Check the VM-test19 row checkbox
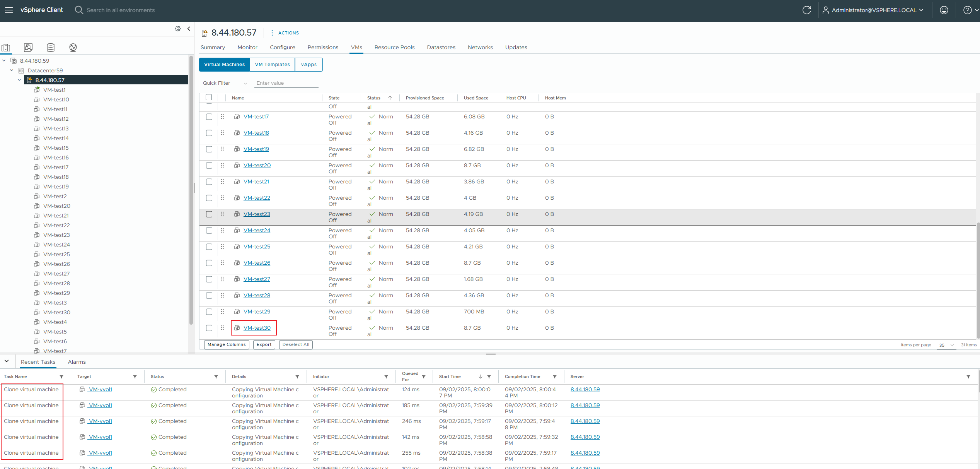Image resolution: width=980 pixels, height=469 pixels. click(x=209, y=149)
